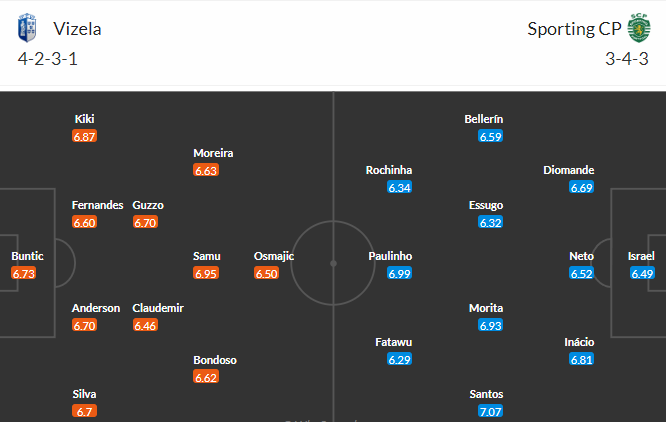Click Bellerín's player name
Image resolution: width=666 pixels, height=422 pixels.
484,119
